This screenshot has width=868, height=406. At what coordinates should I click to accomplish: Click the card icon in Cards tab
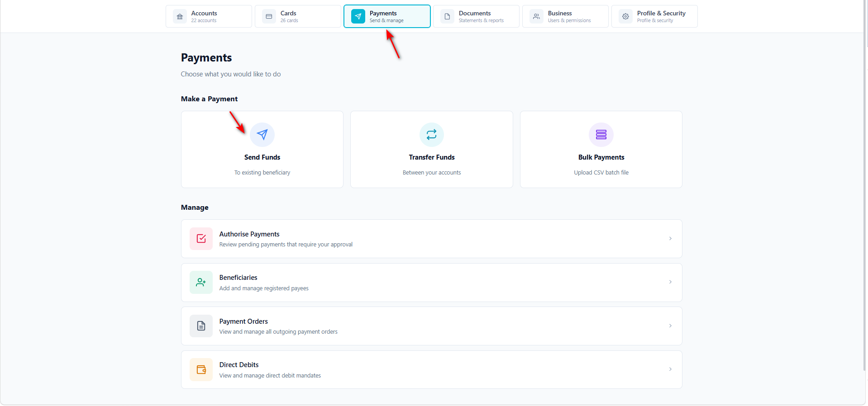tap(269, 17)
